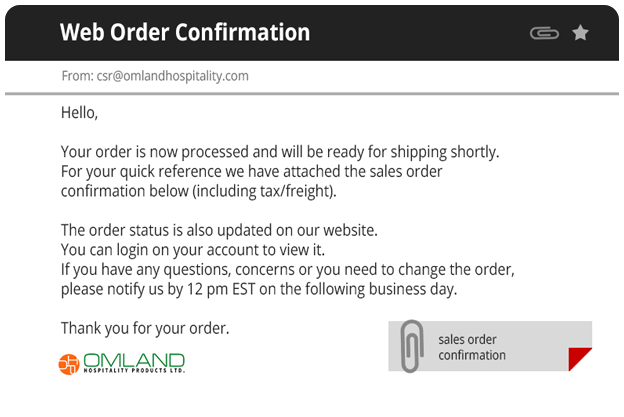Click the 'Thank you for your order.' text
Image resolution: width=624 pixels, height=417 pixels.
click(145, 328)
